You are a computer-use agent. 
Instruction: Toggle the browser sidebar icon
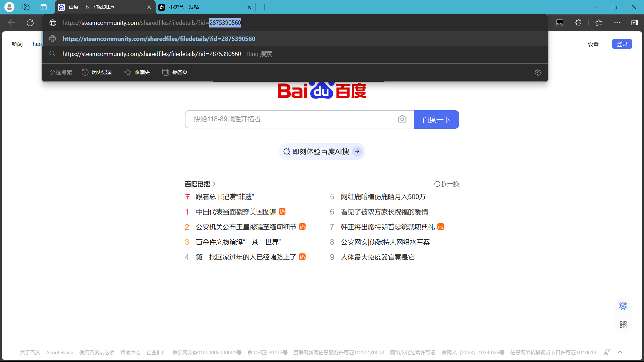pos(635,23)
